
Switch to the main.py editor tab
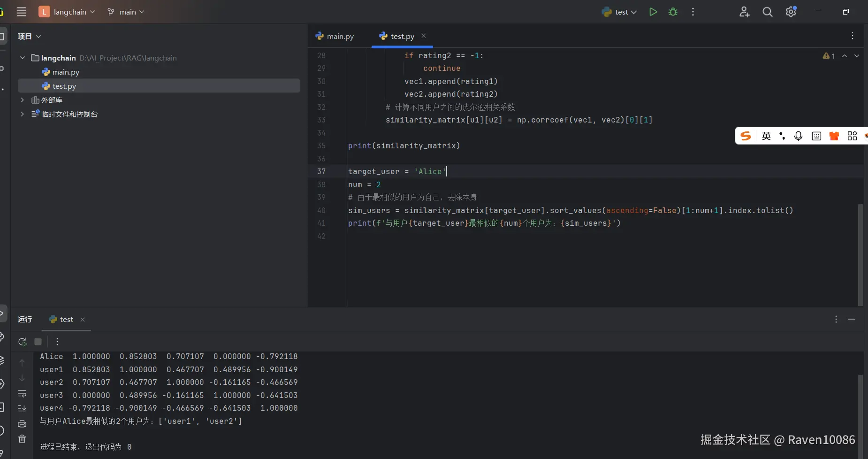point(335,36)
